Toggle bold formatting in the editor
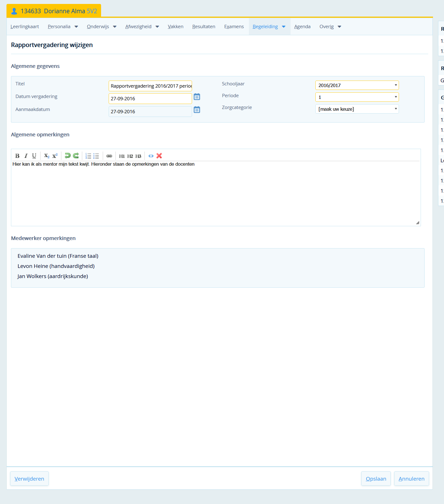The image size is (444, 504). tap(17, 156)
